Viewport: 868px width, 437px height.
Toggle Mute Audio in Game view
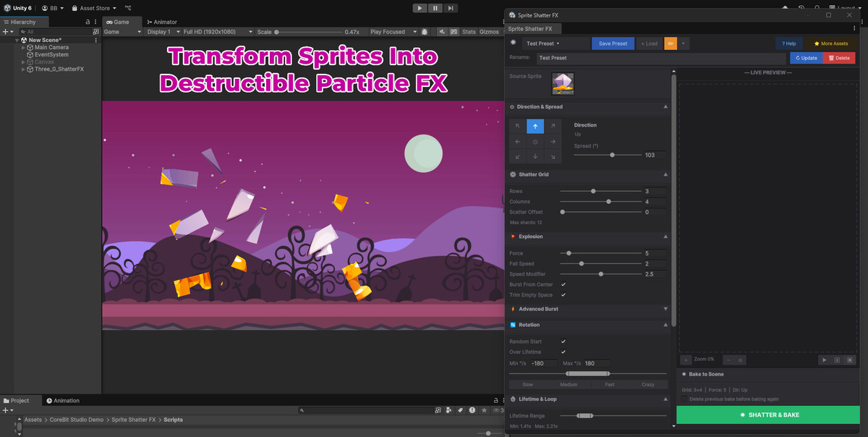click(x=442, y=32)
